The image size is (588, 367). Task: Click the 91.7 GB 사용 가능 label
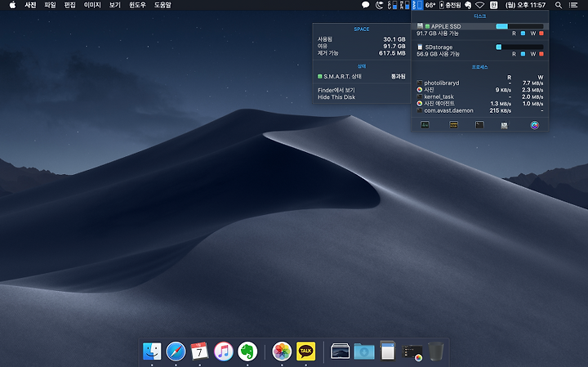coord(438,34)
